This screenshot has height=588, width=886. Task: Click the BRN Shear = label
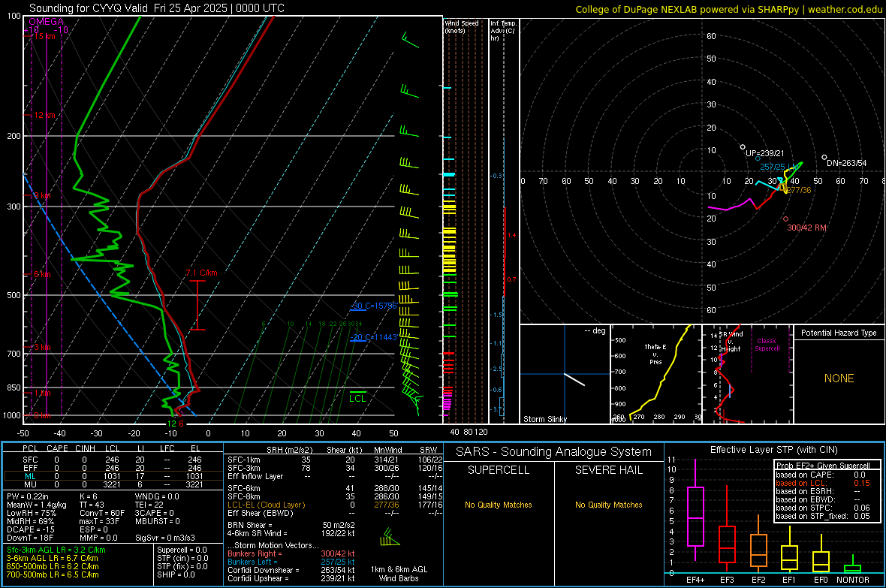pos(250,525)
